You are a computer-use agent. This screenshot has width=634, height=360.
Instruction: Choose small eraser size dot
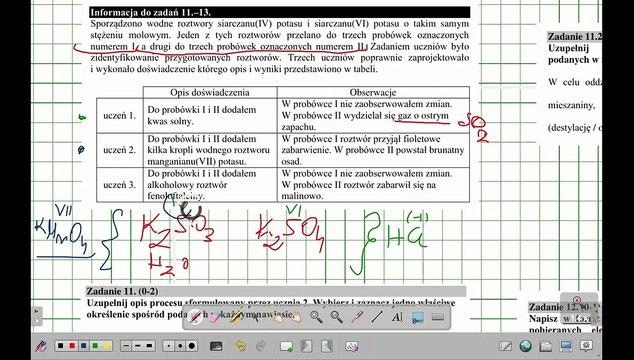169,346
